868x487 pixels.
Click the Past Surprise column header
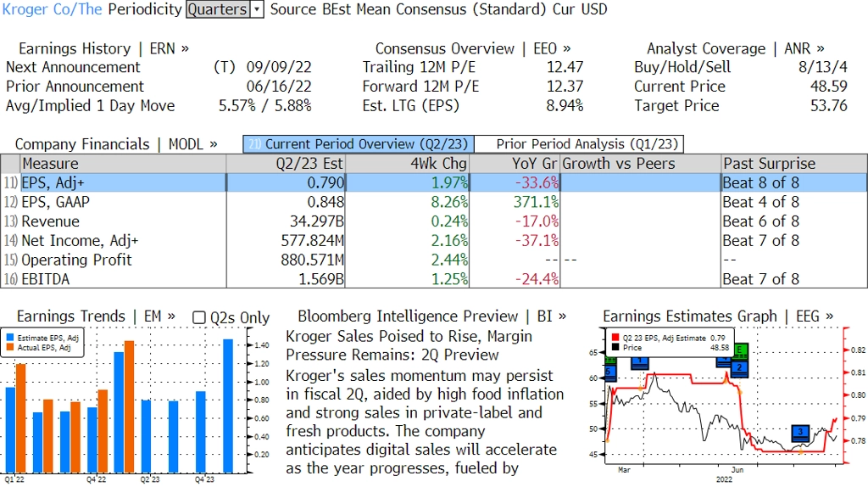coord(794,164)
